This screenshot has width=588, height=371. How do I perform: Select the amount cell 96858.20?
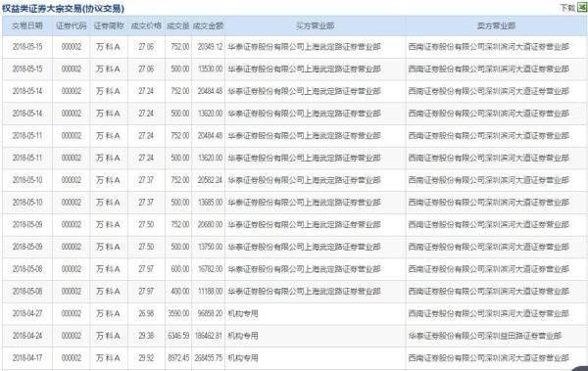tap(210, 313)
